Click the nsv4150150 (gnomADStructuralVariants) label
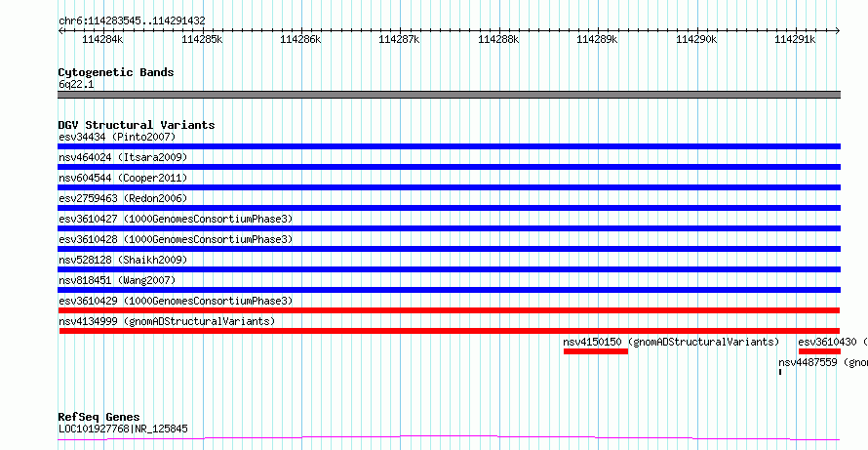This screenshot has height=450, width=868. coord(671,342)
